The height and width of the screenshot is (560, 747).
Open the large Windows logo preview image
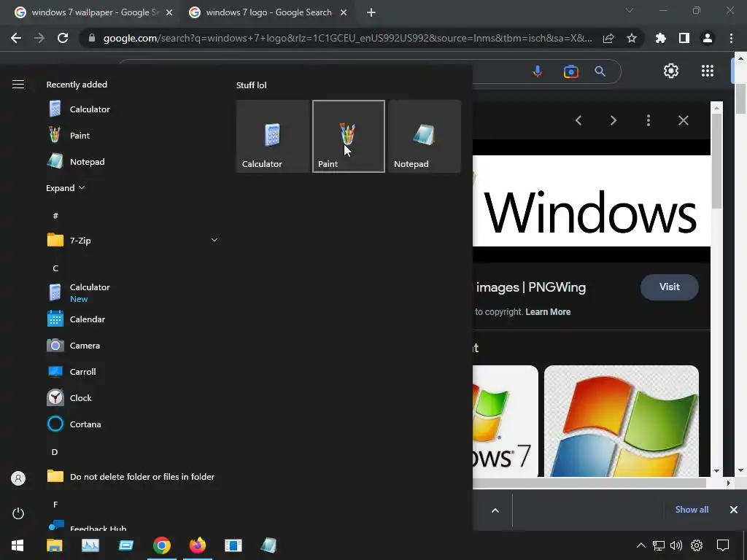tap(591, 201)
